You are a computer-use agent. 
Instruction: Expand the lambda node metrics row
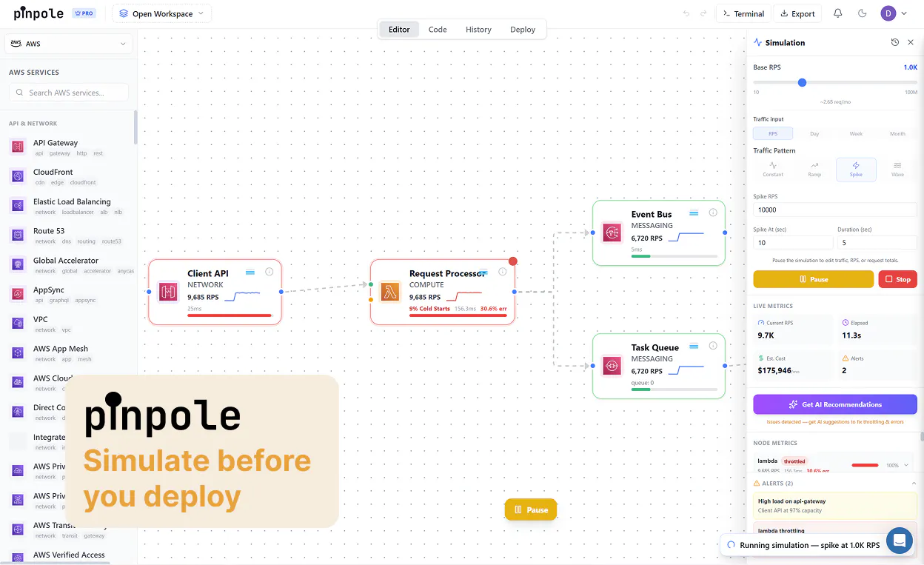[x=906, y=465]
